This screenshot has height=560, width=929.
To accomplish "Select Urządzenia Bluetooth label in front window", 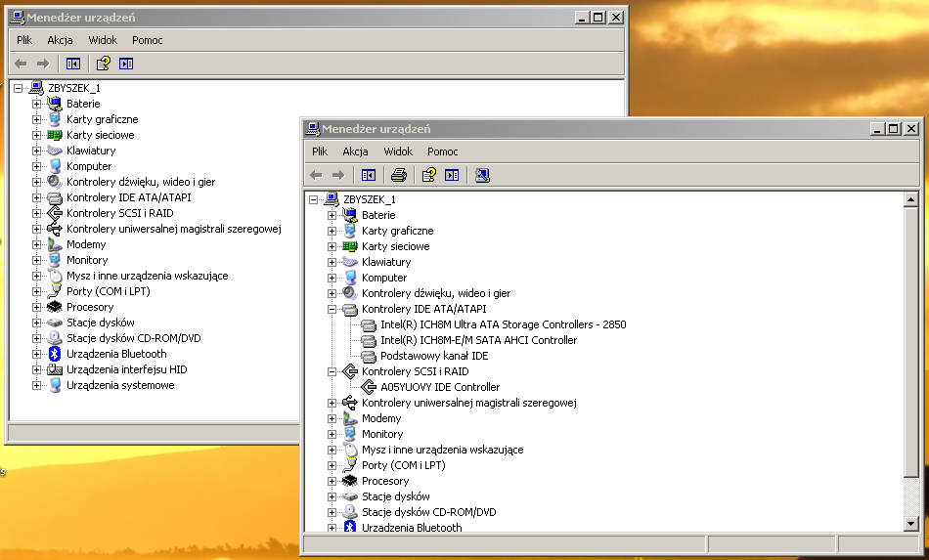I will tap(412, 528).
